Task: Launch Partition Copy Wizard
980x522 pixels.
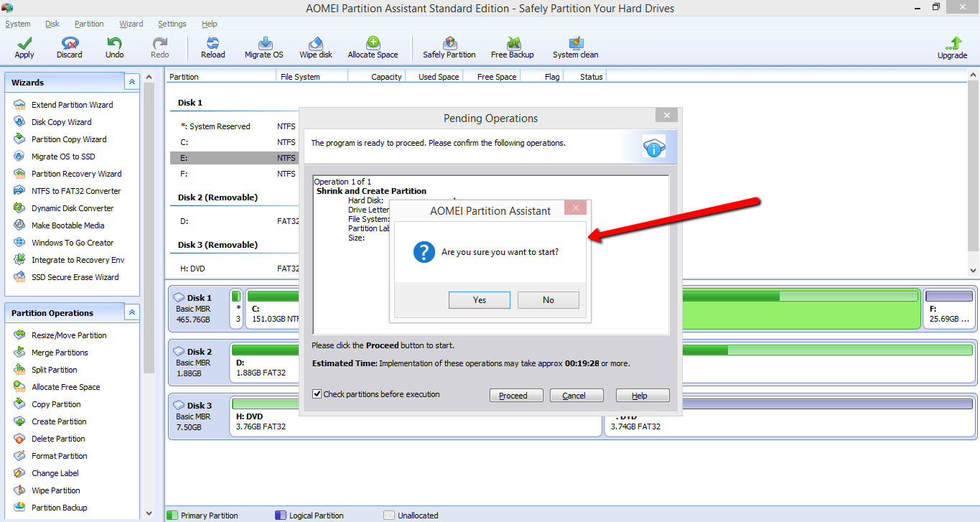Action: (x=69, y=139)
